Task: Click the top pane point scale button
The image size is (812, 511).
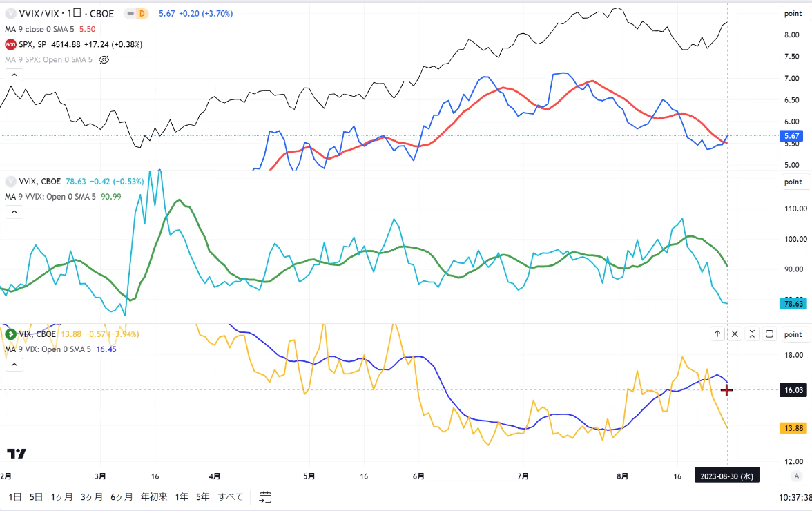Action: 793,13
